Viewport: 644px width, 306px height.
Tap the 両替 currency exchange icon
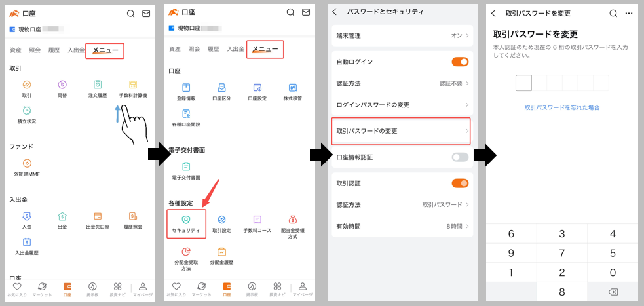click(x=62, y=86)
